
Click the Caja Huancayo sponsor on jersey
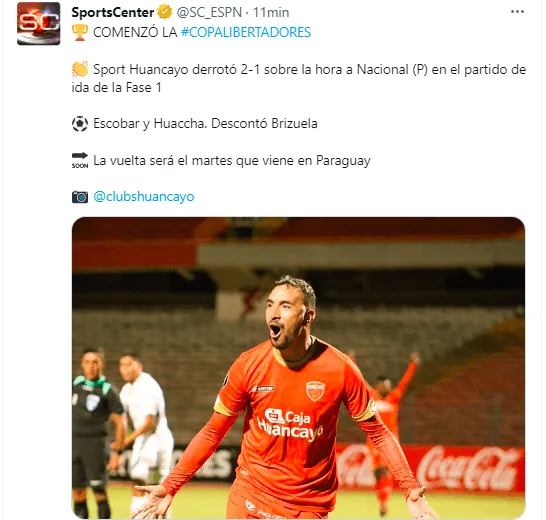click(x=290, y=425)
